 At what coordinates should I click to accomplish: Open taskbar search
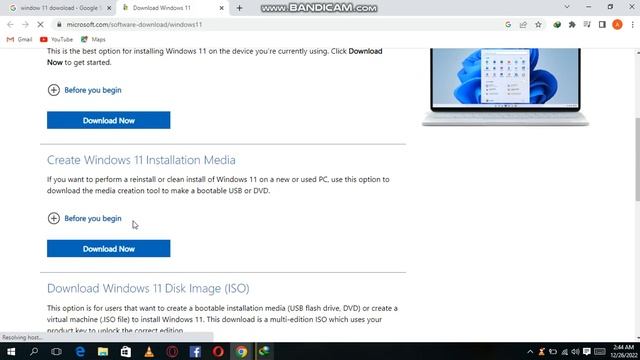coord(34,351)
